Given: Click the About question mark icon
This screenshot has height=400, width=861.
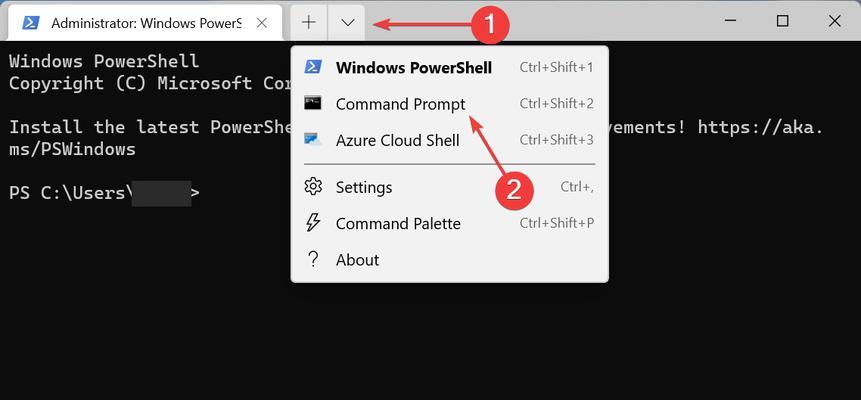Looking at the screenshot, I should click(313, 259).
